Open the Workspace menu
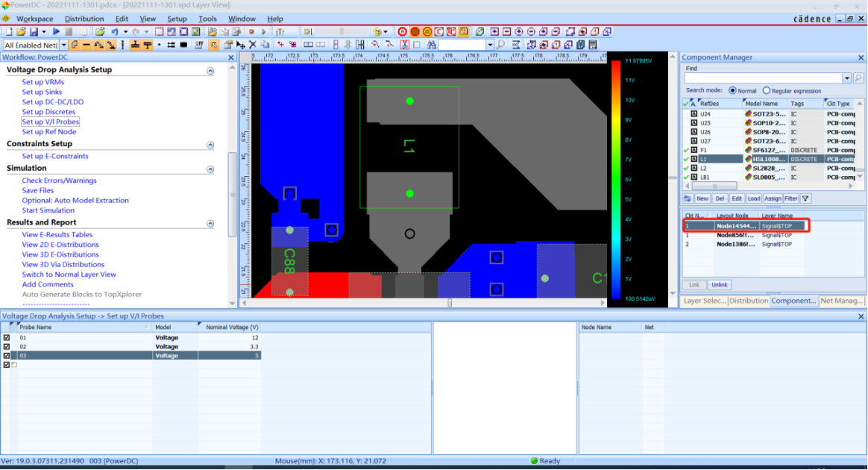This screenshot has height=470, width=868. pos(35,19)
